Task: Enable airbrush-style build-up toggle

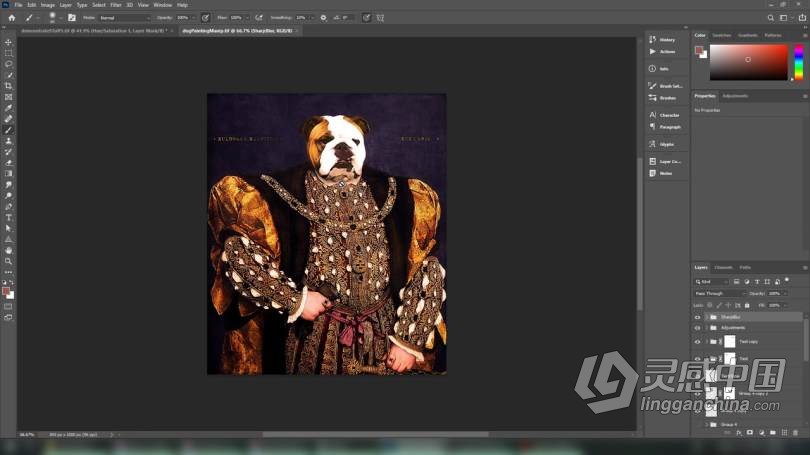Action: 259,18
